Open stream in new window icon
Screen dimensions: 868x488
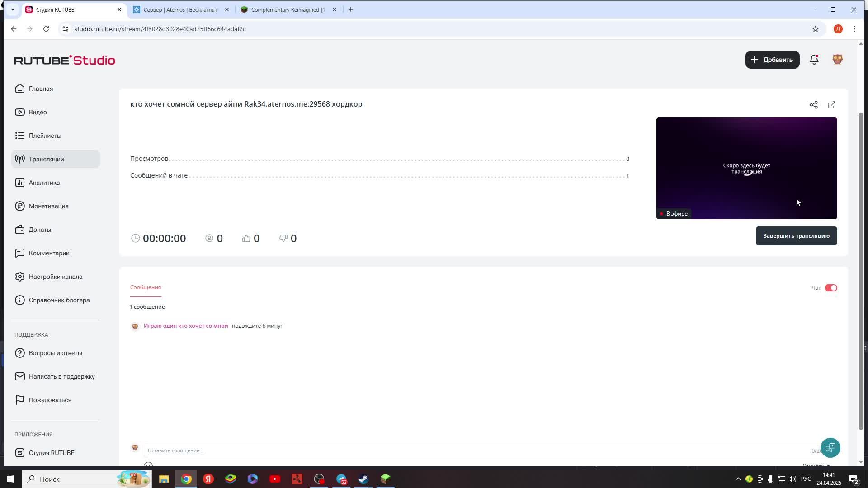pyautogui.click(x=831, y=105)
